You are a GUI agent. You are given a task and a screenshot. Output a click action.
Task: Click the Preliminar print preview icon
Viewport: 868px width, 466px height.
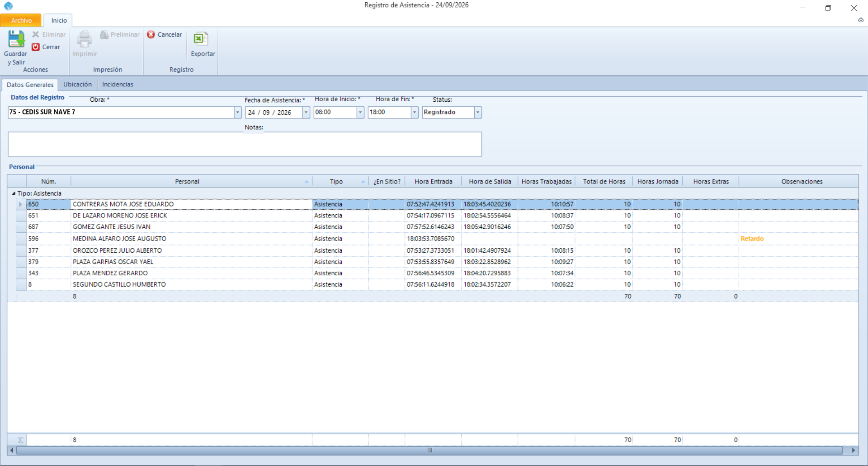104,35
